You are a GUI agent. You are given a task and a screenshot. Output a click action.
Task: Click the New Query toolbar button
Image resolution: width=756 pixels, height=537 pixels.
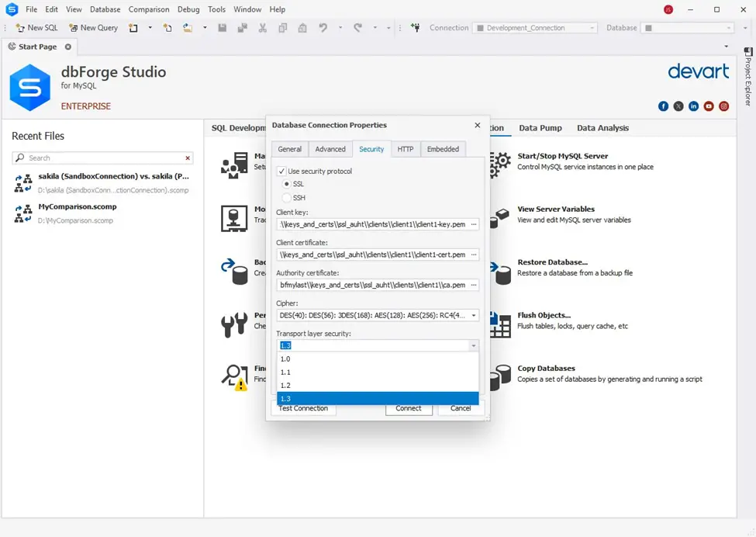[94, 28]
